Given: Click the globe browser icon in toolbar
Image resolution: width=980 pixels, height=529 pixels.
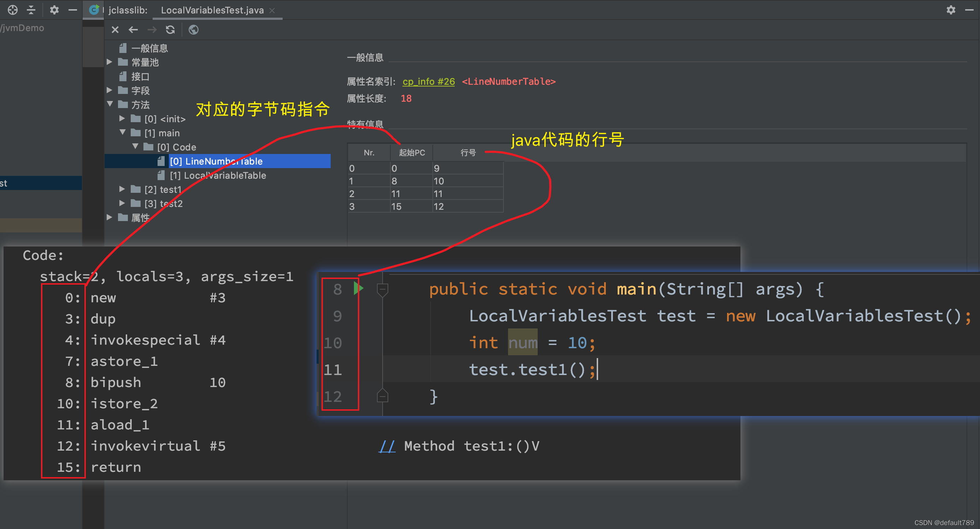Looking at the screenshot, I should click(193, 30).
